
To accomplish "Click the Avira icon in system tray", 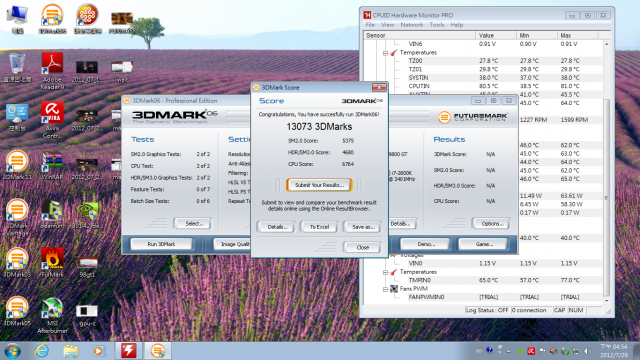I will [x=531, y=351].
